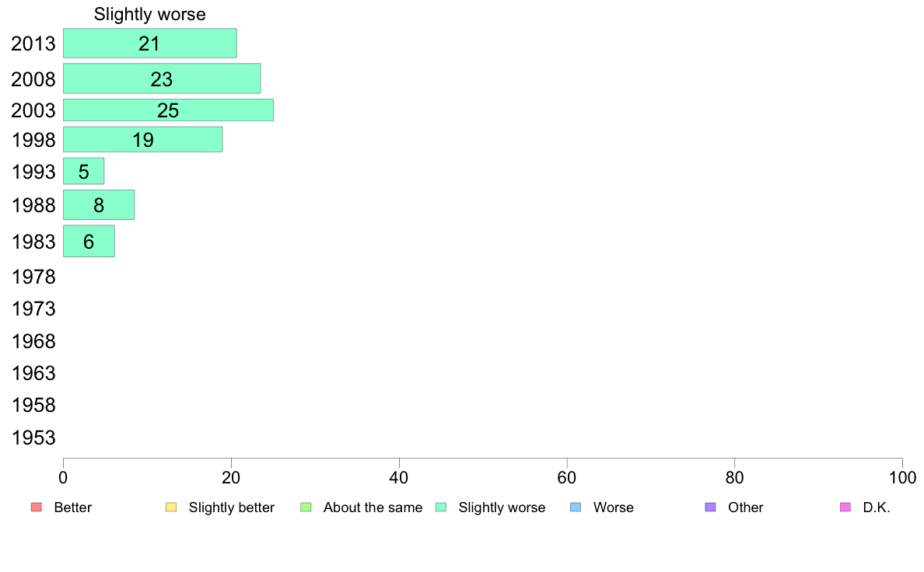Select the 1998 bar showing 19
Viewport: 924px width, 572px height.
(x=142, y=140)
